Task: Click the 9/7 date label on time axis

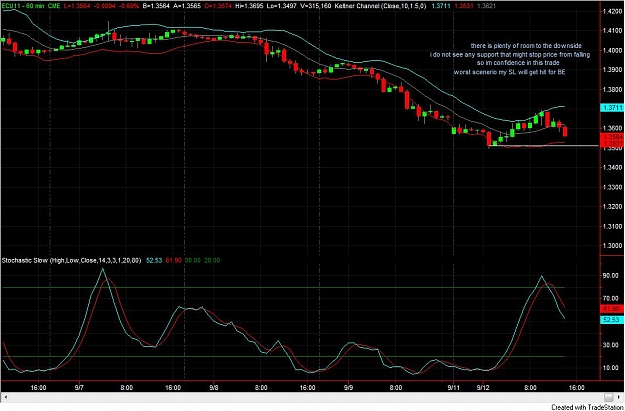Action: (x=79, y=387)
